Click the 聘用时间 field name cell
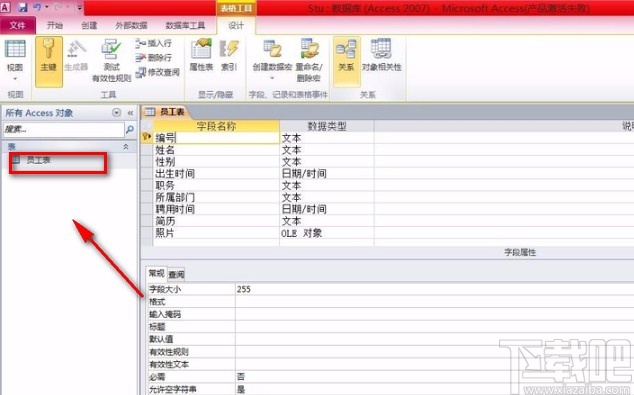 tap(216, 209)
